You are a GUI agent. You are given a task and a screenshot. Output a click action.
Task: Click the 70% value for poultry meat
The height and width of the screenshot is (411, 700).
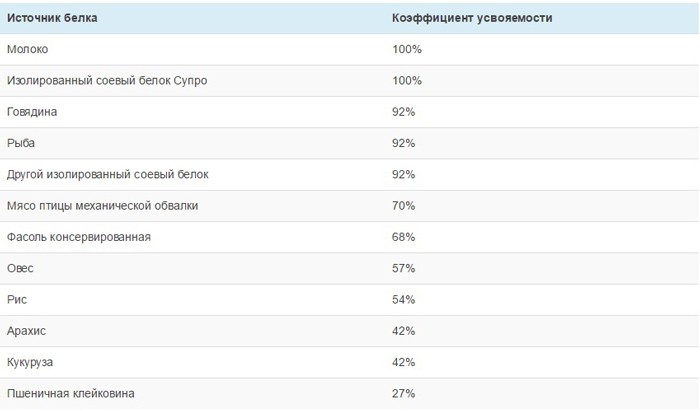(404, 206)
